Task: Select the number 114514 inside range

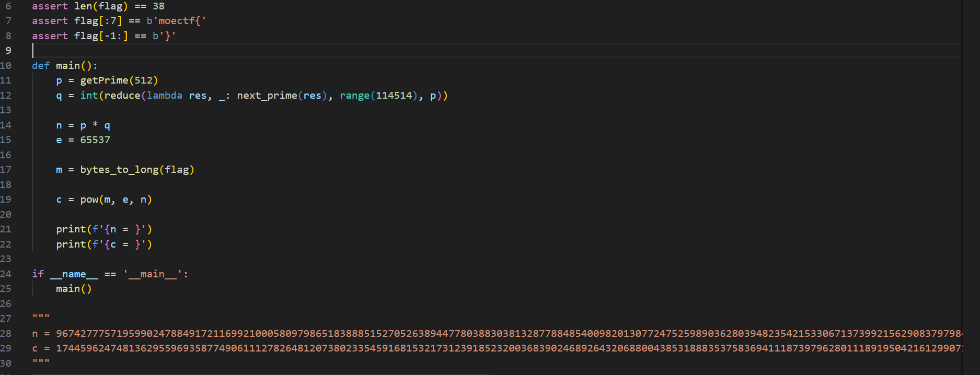Action: (x=394, y=96)
